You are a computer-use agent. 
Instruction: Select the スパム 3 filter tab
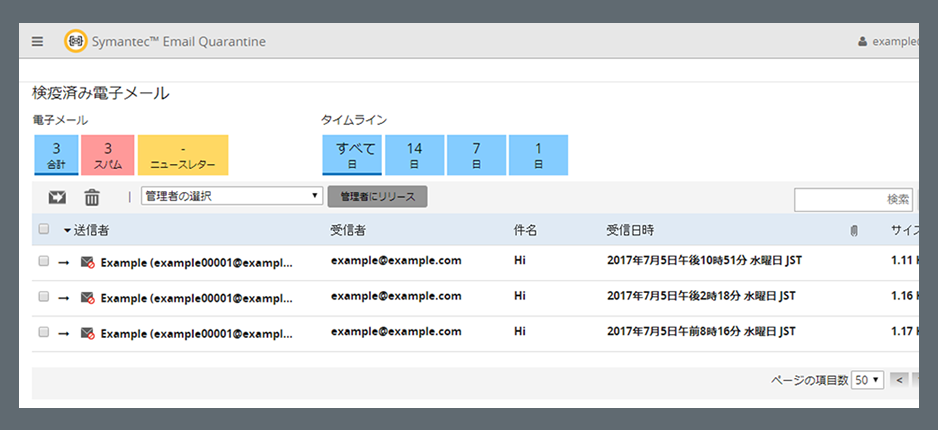pyautogui.click(x=108, y=155)
